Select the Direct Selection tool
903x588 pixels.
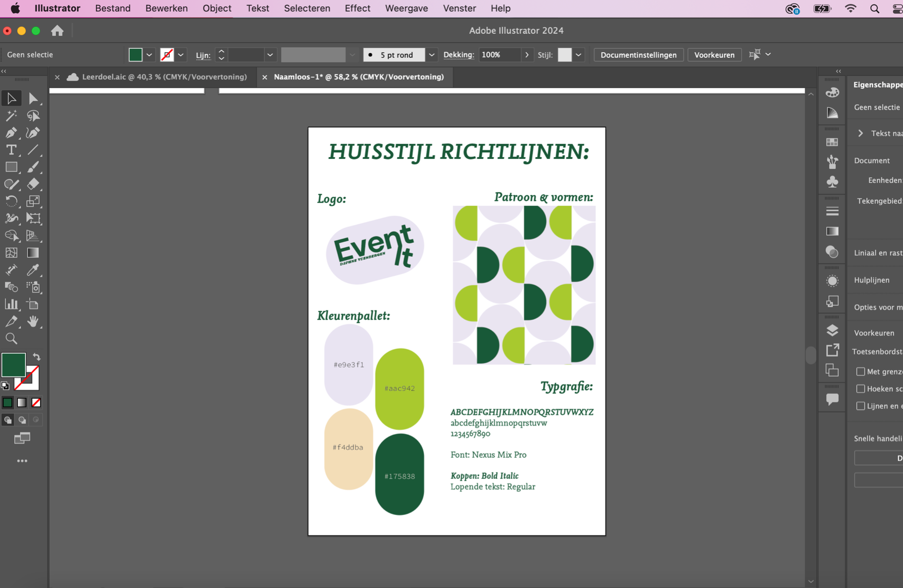33,98
